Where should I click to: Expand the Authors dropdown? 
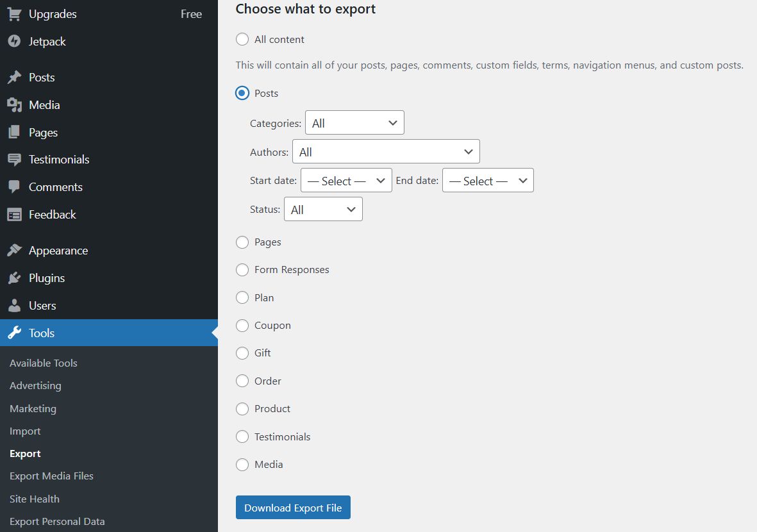[x=386, y=151]
